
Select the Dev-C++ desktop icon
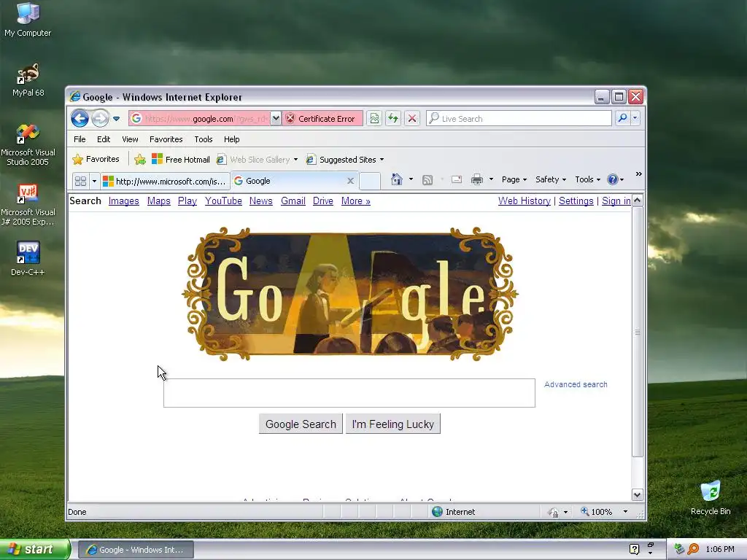[28, 259]
